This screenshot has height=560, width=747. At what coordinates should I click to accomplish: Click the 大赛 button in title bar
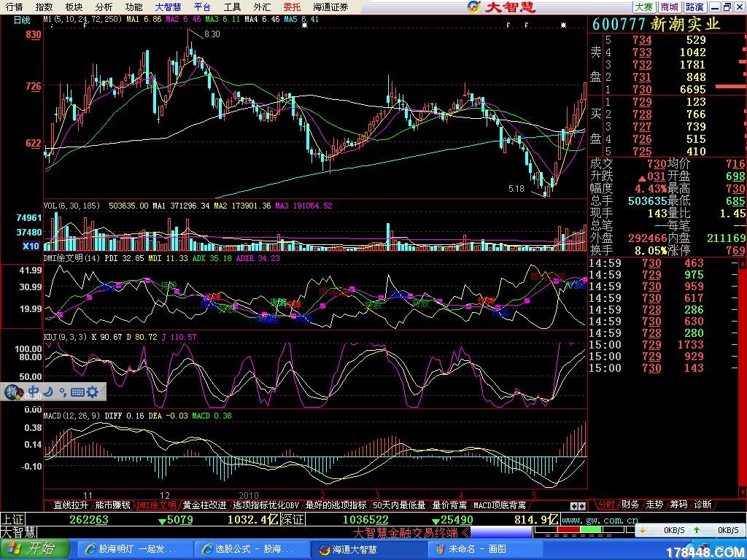[x=644, y=7]
